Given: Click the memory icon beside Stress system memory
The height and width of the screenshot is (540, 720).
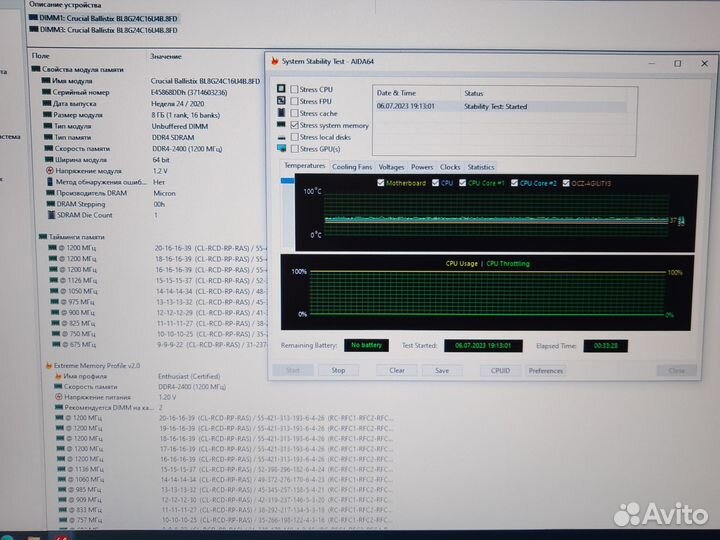Looking at the screenshot, I should (281, 124).
